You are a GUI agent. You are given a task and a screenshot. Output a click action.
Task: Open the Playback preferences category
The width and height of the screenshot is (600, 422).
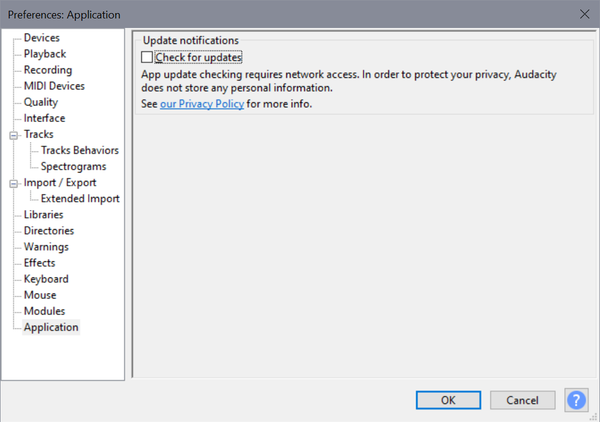tap(45, 54)
